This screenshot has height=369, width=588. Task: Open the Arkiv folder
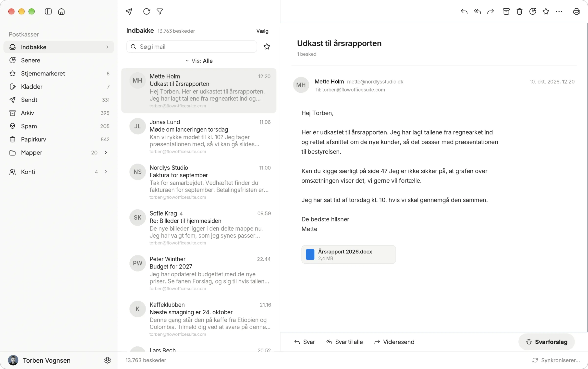[59, 113]
